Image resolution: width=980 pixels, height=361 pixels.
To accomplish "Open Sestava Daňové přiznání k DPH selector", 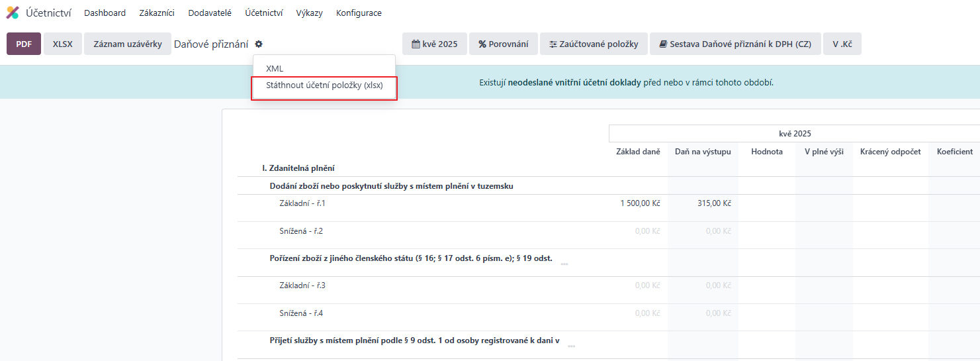I will pos(735,44).
